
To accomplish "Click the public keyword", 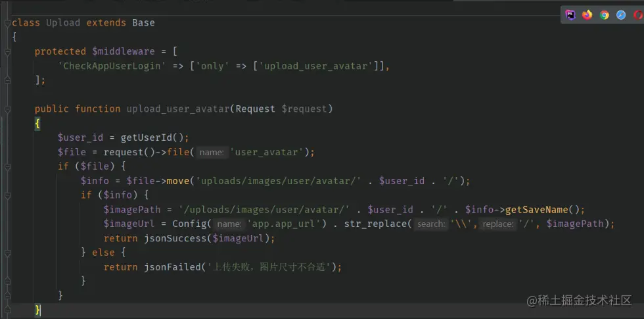I will [x=52, y=109].
